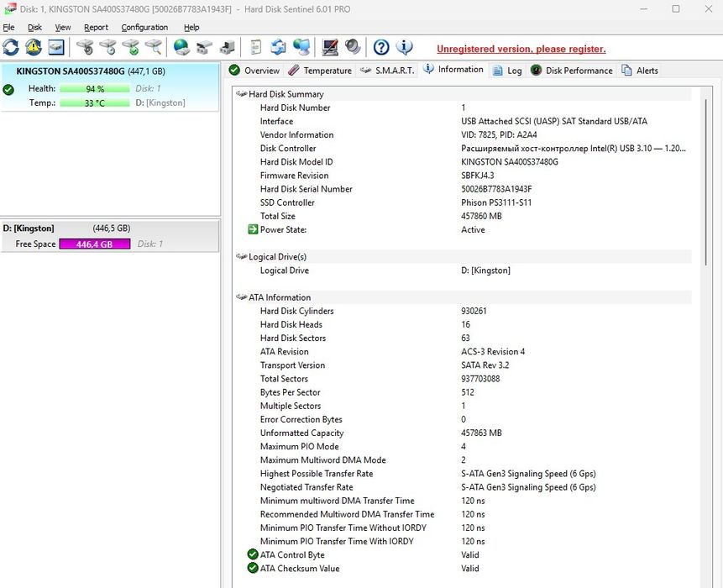Click the magenta Free Space 446,4 GB bar
This screenshot has width=723, height=588.
pyautogui.click(x=95, y=244)
